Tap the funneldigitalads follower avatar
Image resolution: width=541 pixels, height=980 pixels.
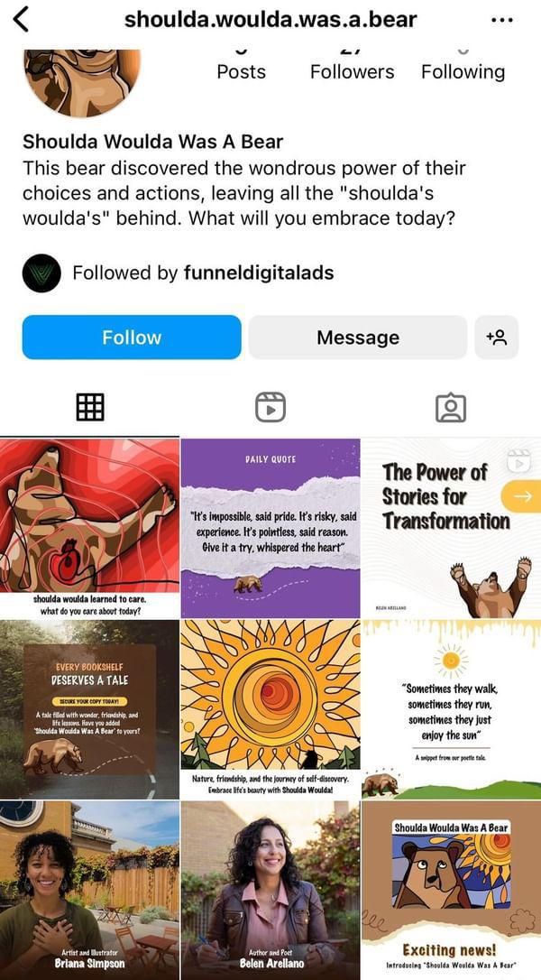[41, 273]
